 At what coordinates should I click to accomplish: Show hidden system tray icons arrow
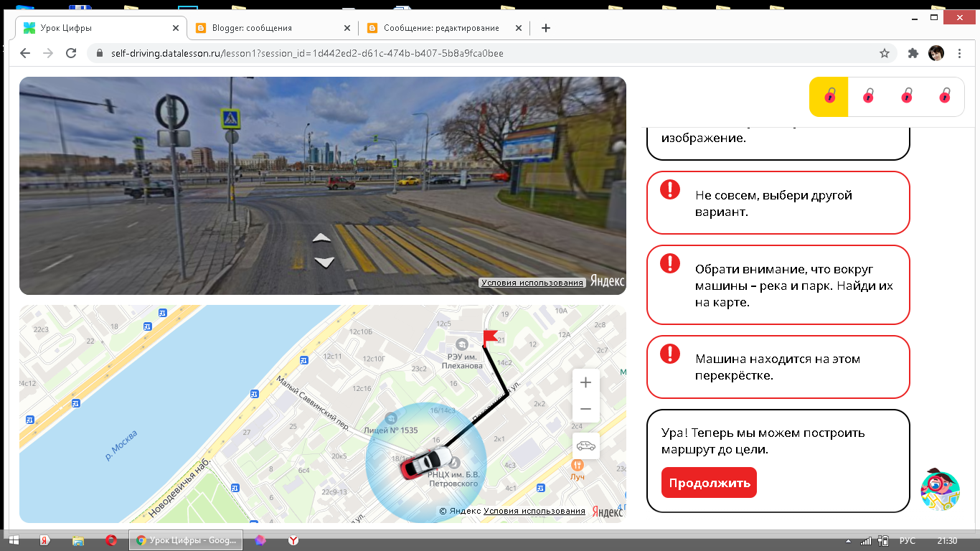coord(849,541)
